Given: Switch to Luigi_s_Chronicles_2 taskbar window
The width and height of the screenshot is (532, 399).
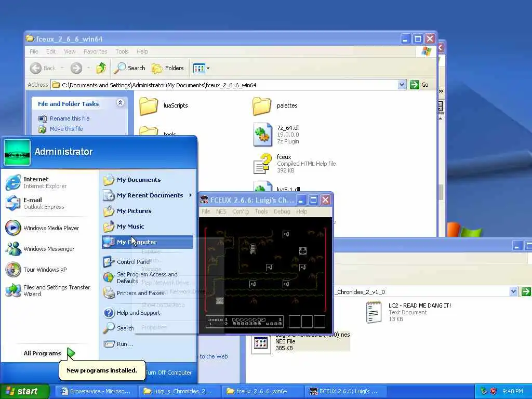Looking at the screenshot, I should click(179, 391).
